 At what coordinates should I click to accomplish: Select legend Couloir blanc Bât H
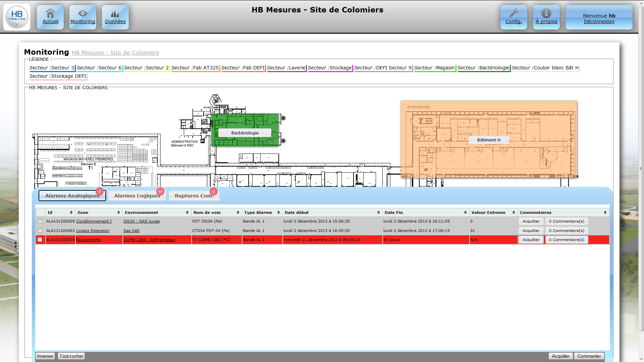(545, 68)
